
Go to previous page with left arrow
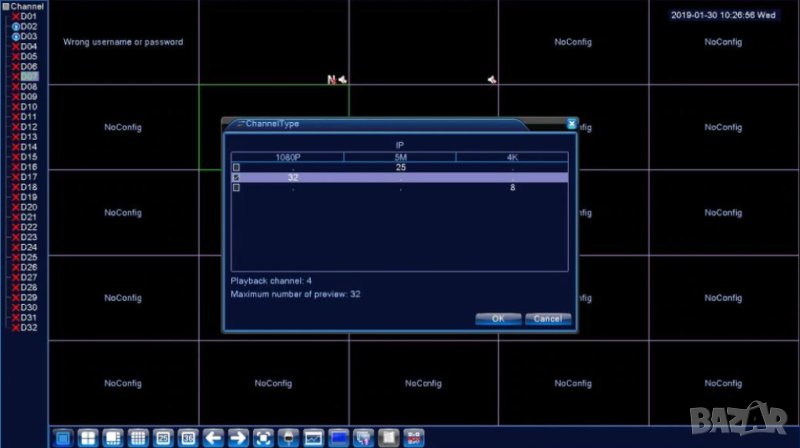coord(213,437)
